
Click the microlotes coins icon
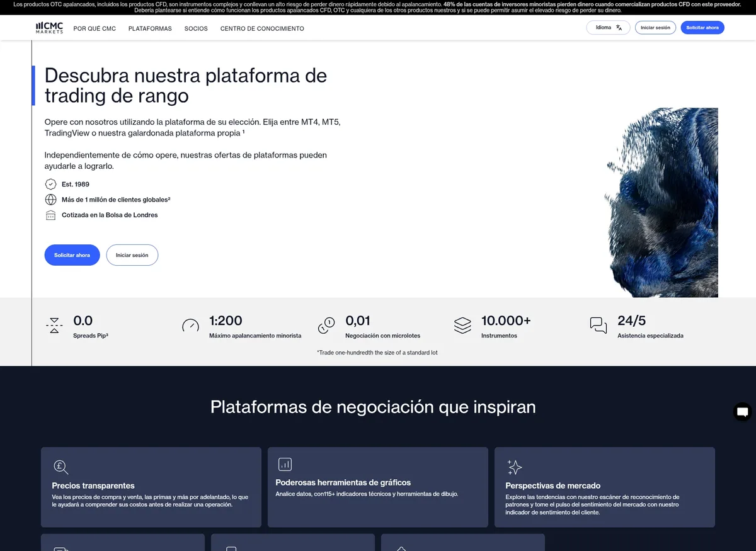[x=326, y=326]
